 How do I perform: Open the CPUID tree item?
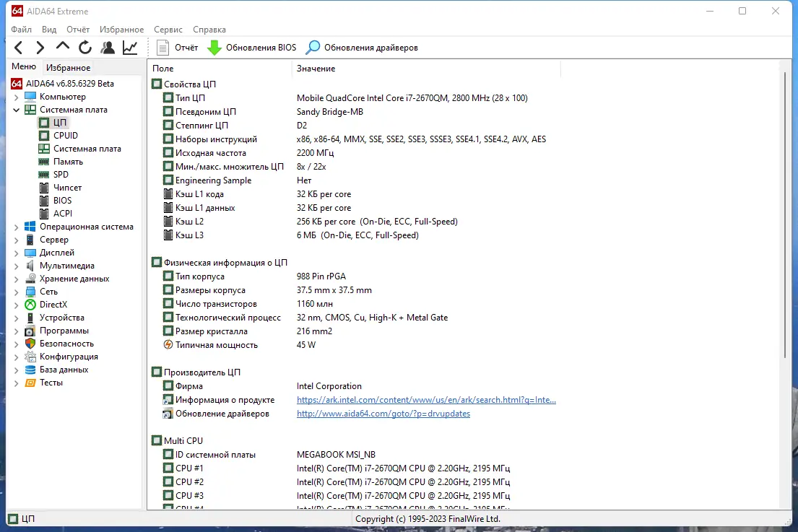(x=59, y=136)
